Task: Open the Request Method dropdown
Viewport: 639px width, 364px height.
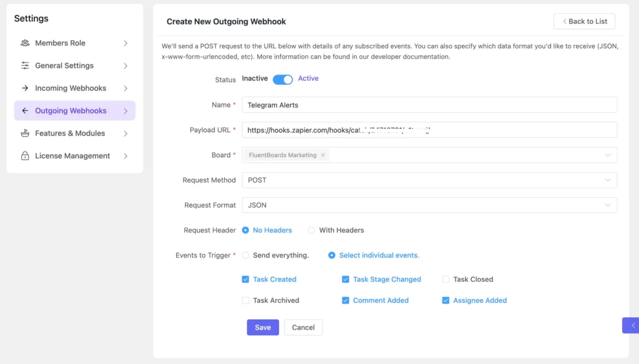Action: click(x=429, y=180)
